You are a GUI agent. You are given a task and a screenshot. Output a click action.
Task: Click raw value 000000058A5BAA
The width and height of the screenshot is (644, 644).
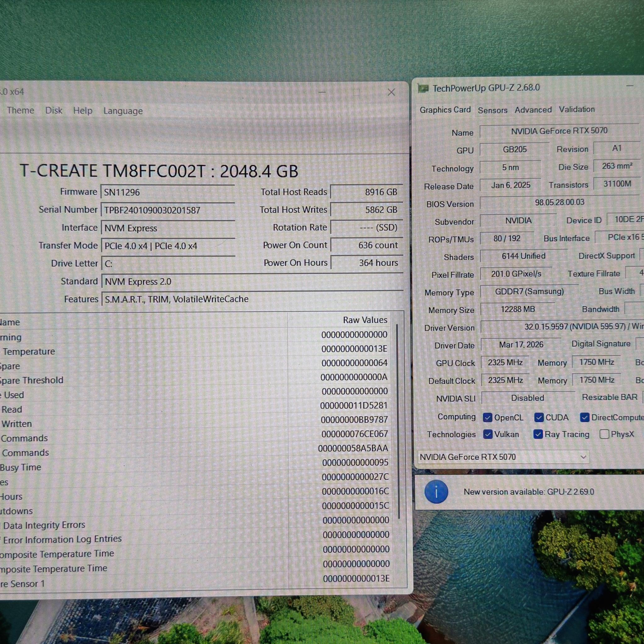[x=353, y=448]
